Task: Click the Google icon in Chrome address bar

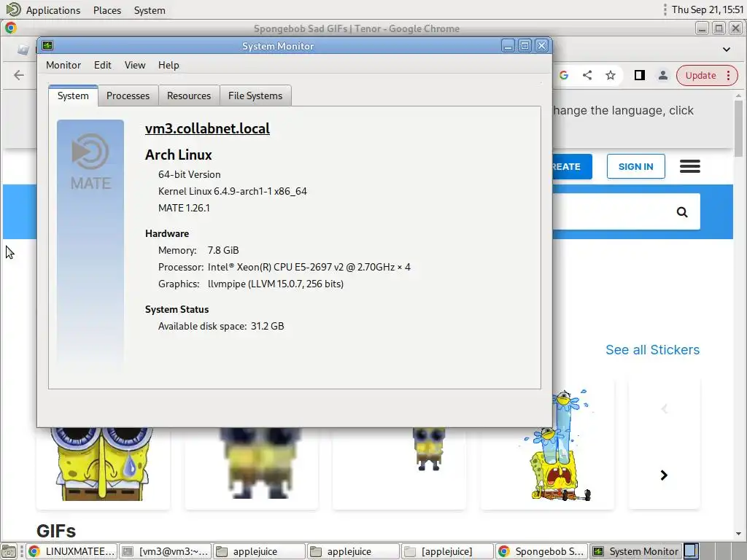Action: click(564, 75)
